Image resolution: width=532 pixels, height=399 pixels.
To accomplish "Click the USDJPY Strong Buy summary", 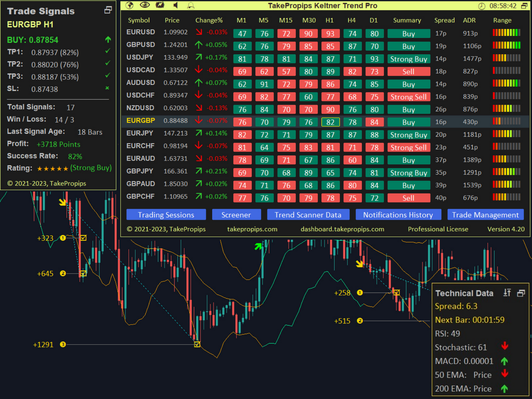I will coord(409,59).
